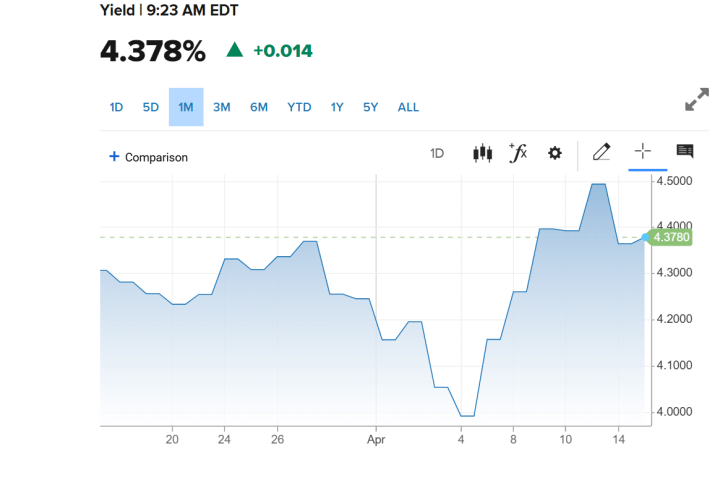720x480 pixels.
Task: Select the 3M time range
Action: coord(222,107)
